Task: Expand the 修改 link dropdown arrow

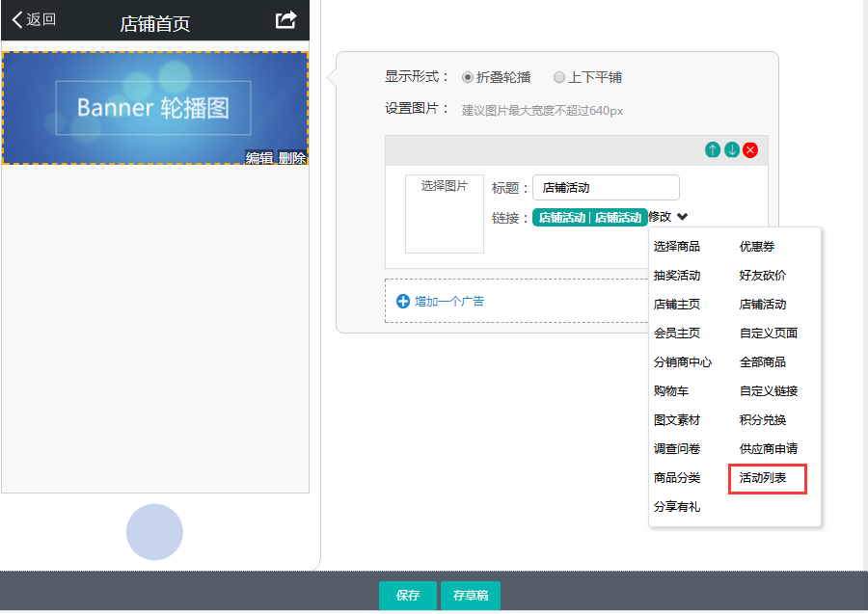Action: (x=683, y=217)
